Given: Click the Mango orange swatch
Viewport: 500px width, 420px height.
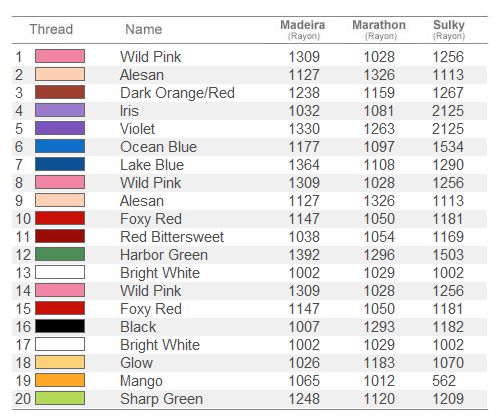Looking at the screenshot, I should click(x=60, y=380).
